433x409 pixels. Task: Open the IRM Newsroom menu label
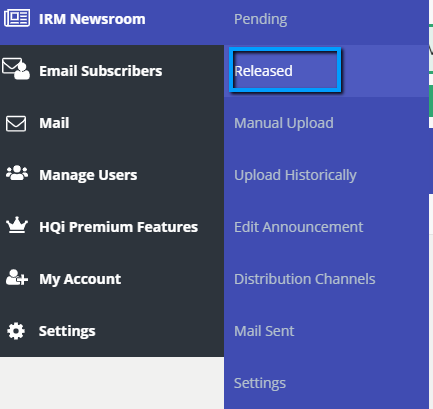coord(92,19)
